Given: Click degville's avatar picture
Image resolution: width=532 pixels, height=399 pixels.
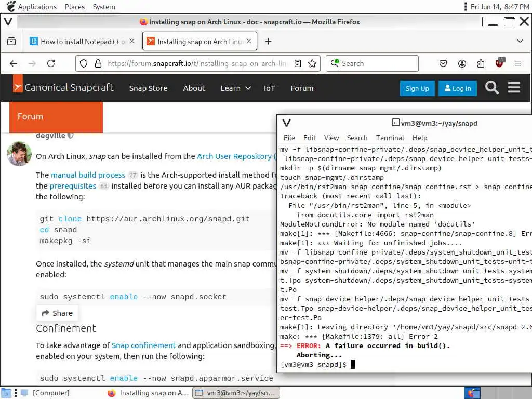Looking at the screenshot, I should click(19, 154).
